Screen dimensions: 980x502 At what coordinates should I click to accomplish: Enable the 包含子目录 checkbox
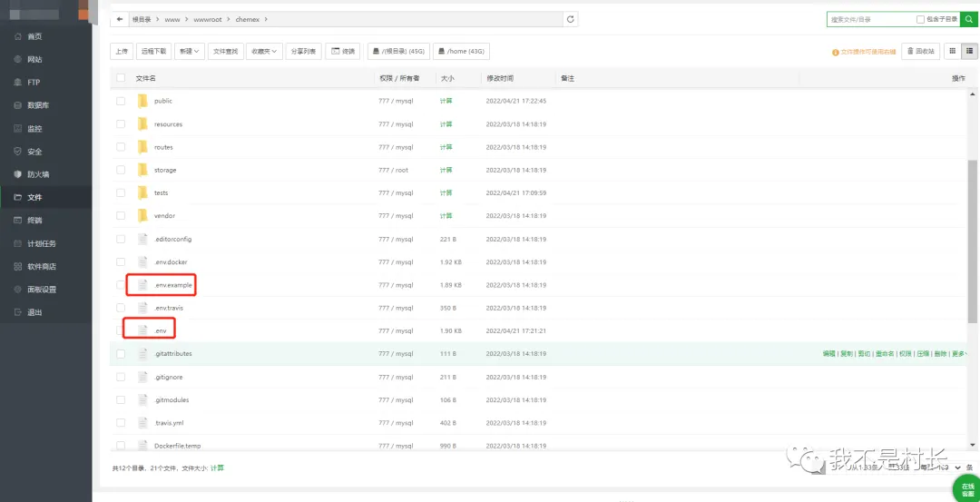coord(920,19)
